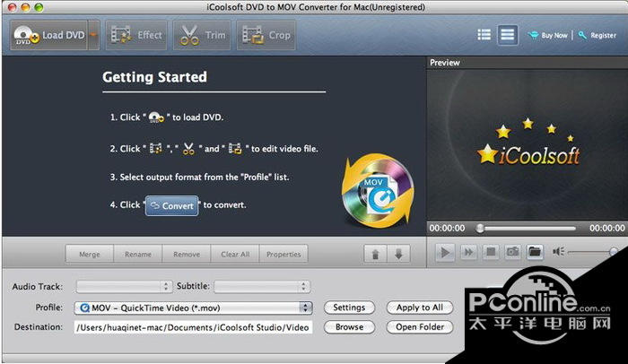The image size is (628, 364).
Task: Move selected item up with arrow
Action: [x=375, y=254]
